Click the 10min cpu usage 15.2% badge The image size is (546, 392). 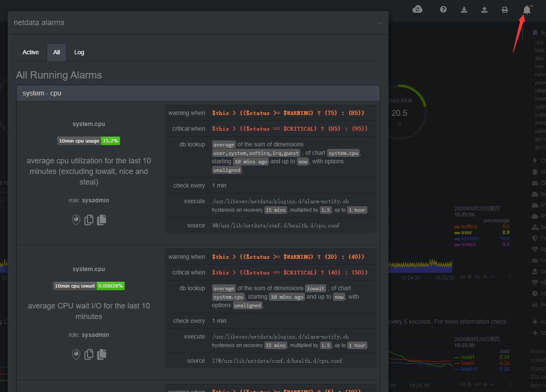point(89,141)
